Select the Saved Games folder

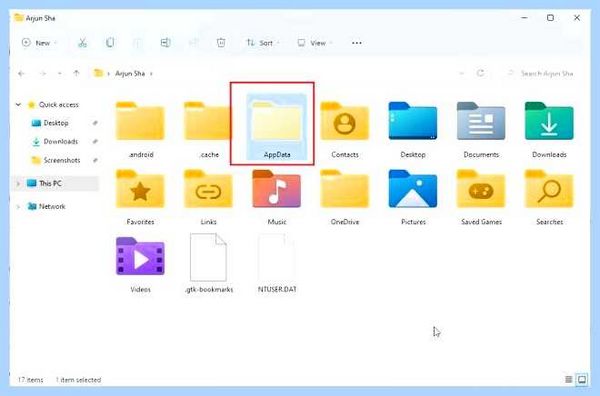tap(481, 197)
